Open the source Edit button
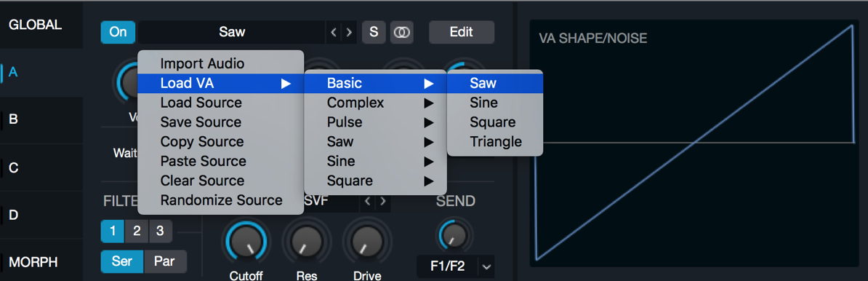This screenshot has height=281, width=868. coord(461,32)
